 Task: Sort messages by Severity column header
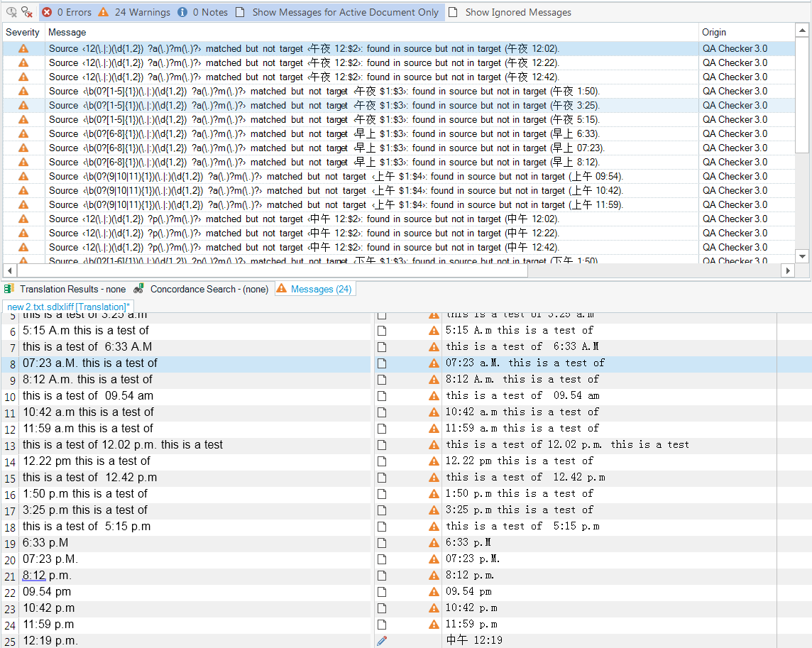(23, 32)
